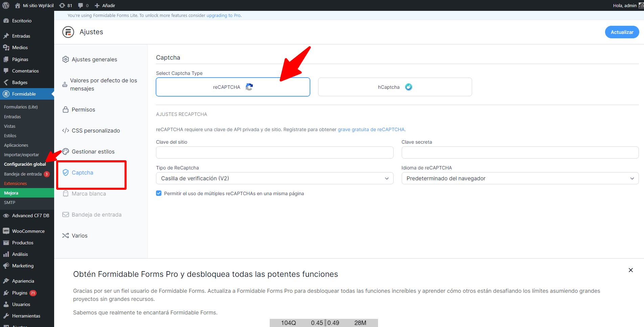This screenshot has height=327, width=644.
Task: Click the Escritorio dashboard icon
Action: [6, 21]
